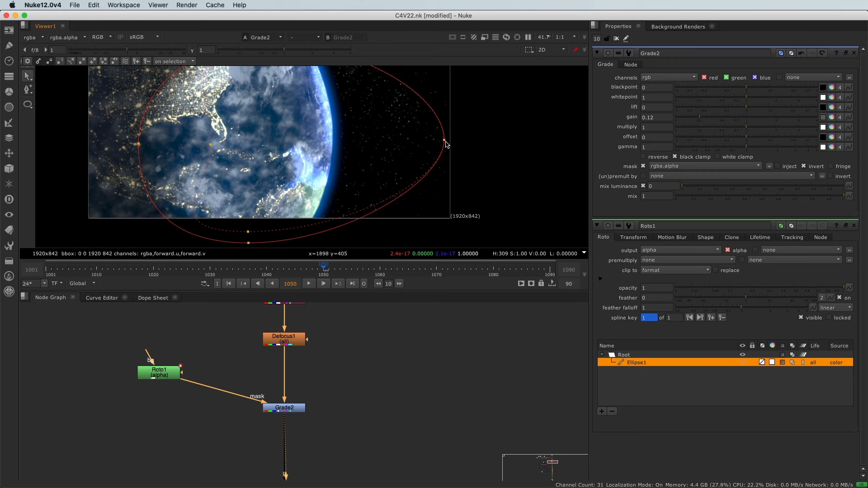Open the Roto1 color wheel for gain
The width and height of the screenshot is (868, 488).
(831, 117)
